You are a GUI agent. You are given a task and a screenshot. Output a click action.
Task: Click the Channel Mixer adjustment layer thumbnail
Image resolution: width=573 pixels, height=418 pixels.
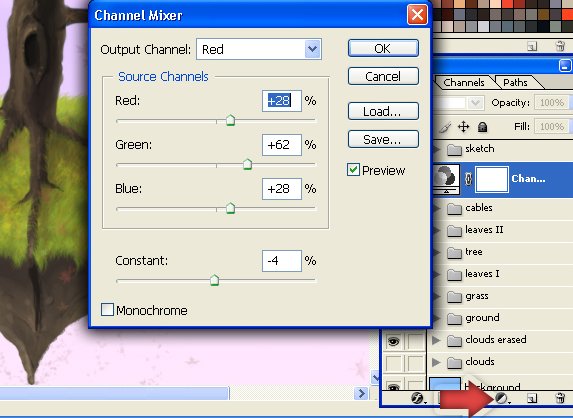point(446,178)
